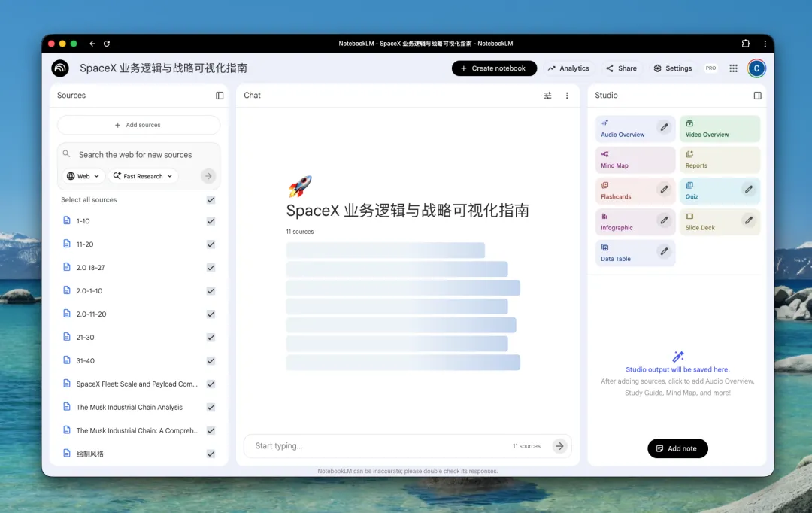Open The Musk Industrial Chain Analysis source

pyautogui.click(x=129, y=407)
